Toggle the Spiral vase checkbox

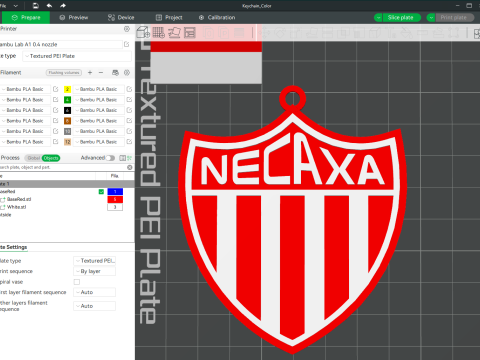(x=77, y=282)
